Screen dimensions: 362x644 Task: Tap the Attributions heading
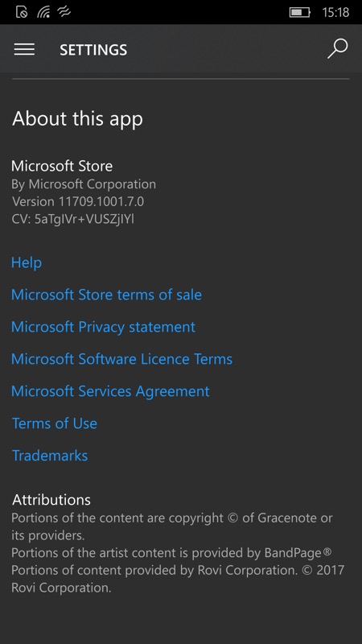51,499
